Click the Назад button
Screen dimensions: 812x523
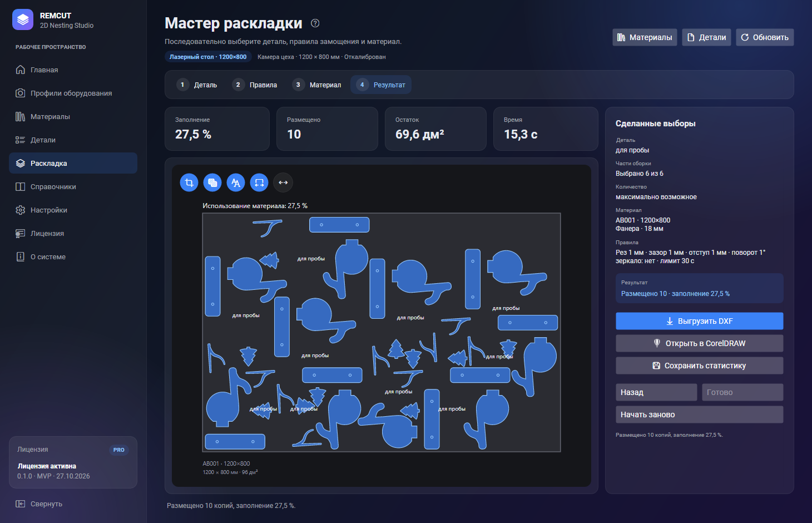tap(656, 392)
